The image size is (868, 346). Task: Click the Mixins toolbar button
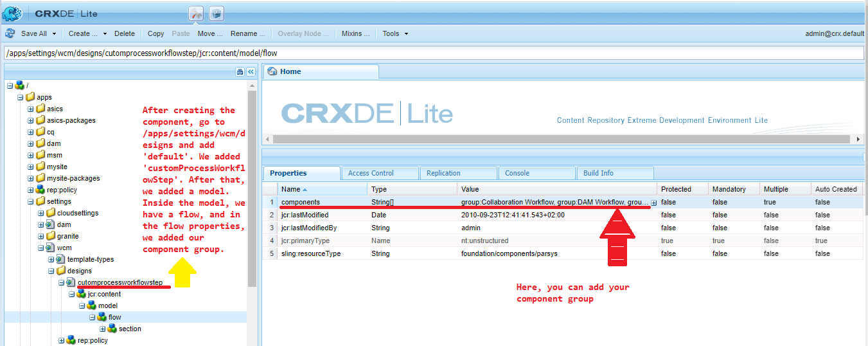tap(356, 33)
